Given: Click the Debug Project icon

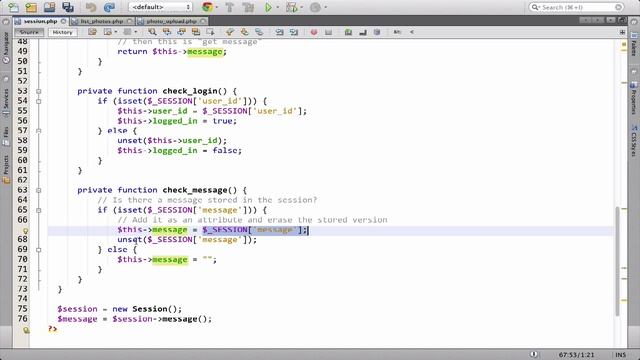Looking at the screenshot, I should pos(291,7).
